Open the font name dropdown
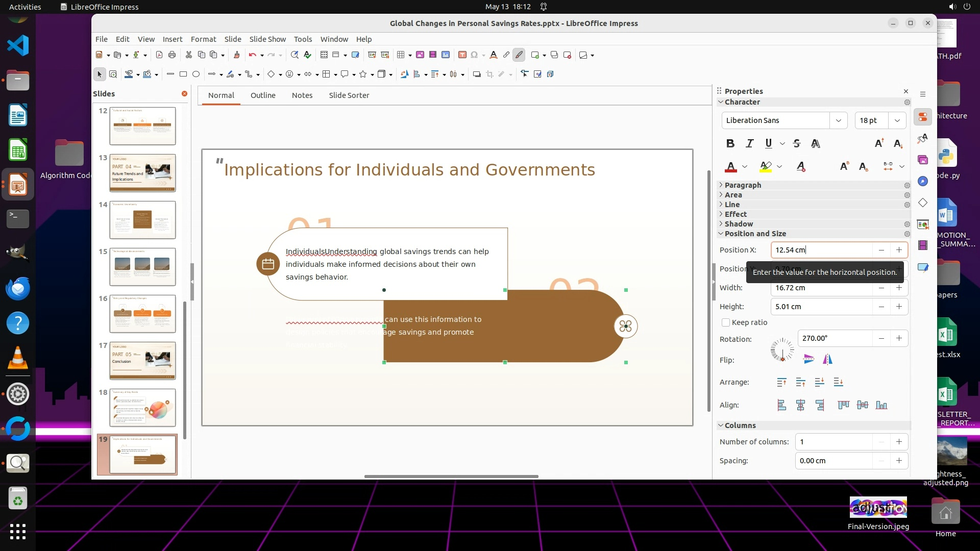The width and height of the screenshot is (980, 551). pyautogui.click(x=838, y=120)
